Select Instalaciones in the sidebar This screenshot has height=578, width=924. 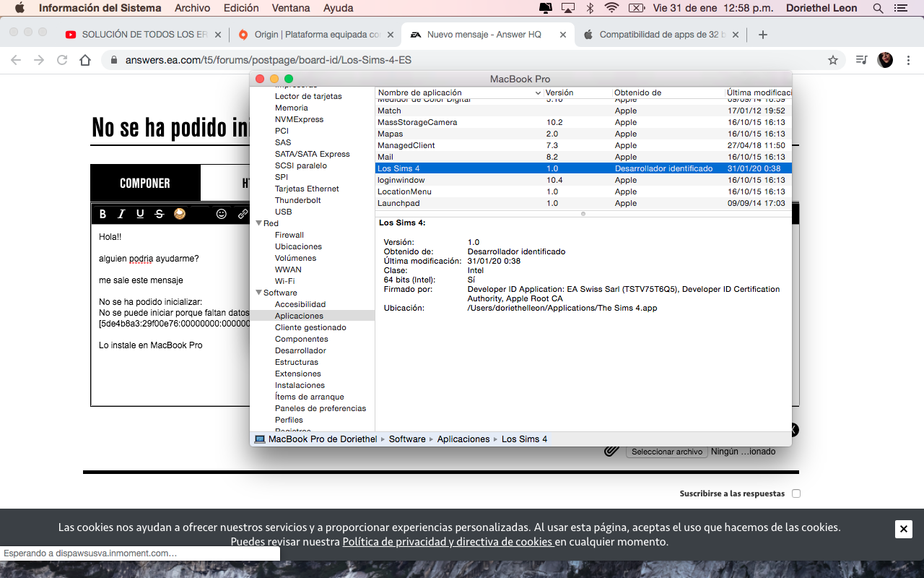[300, 385]
